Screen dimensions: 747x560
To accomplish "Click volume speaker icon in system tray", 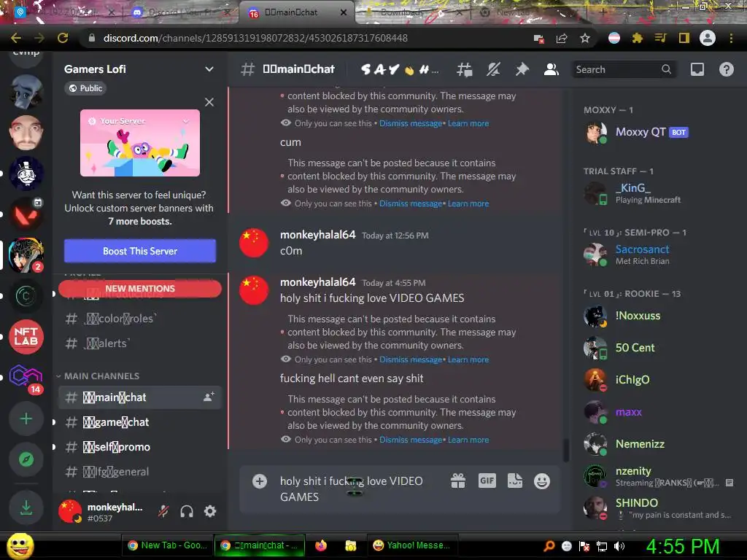I will pos(619,546).
